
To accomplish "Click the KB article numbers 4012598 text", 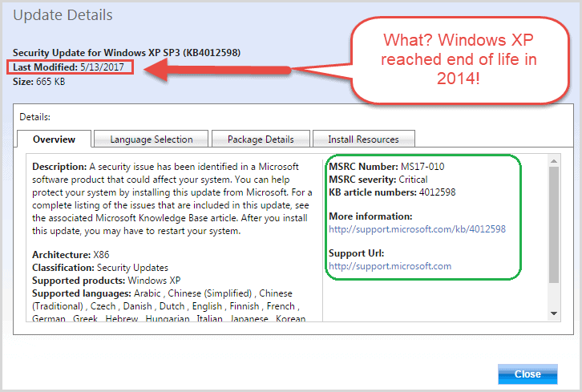I will (x=392, y=192).
